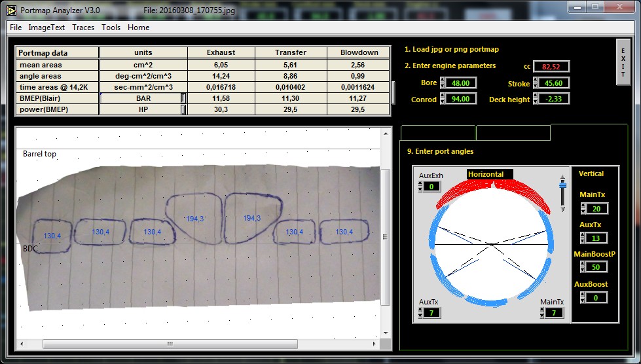The width and height of the screenshot is (641, 364).
Task: Increment the Bore value with its stepper
Action: click(443, 80)
